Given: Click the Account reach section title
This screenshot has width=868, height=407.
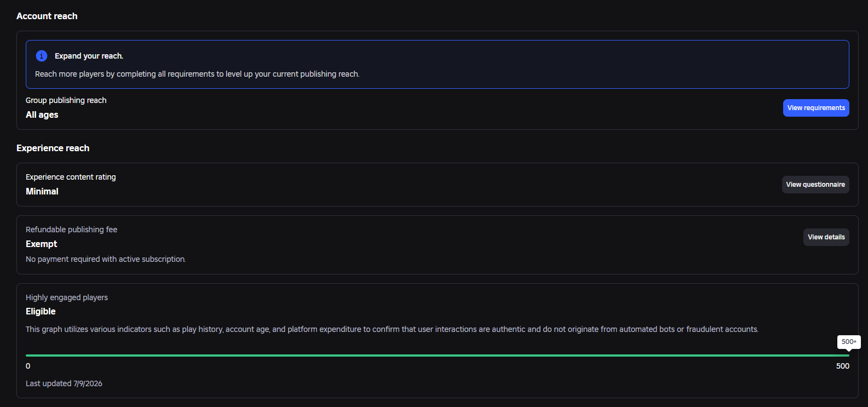Looking at the screenshot, I should (47, 16).
